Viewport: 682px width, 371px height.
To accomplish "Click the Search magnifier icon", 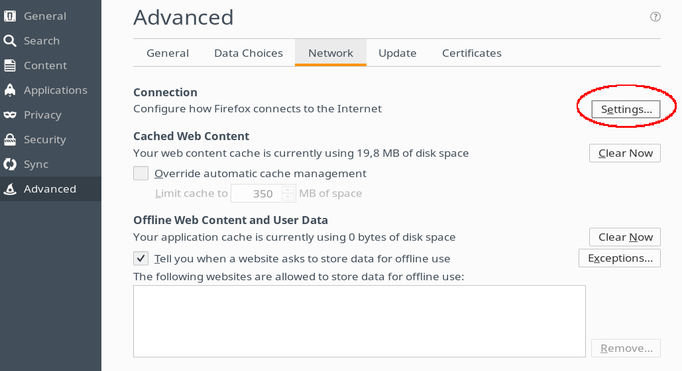I will [10, 41].
